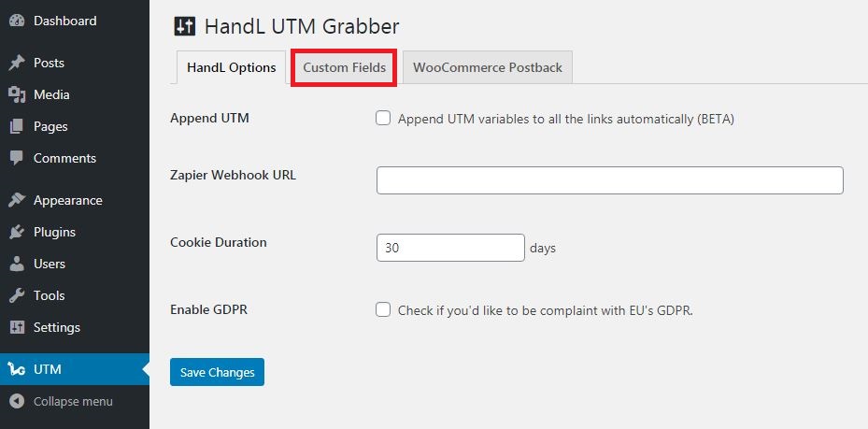Screen dimensions: 868x429
Task: Click the Save Changes button
Action: (x=217, y=372)
